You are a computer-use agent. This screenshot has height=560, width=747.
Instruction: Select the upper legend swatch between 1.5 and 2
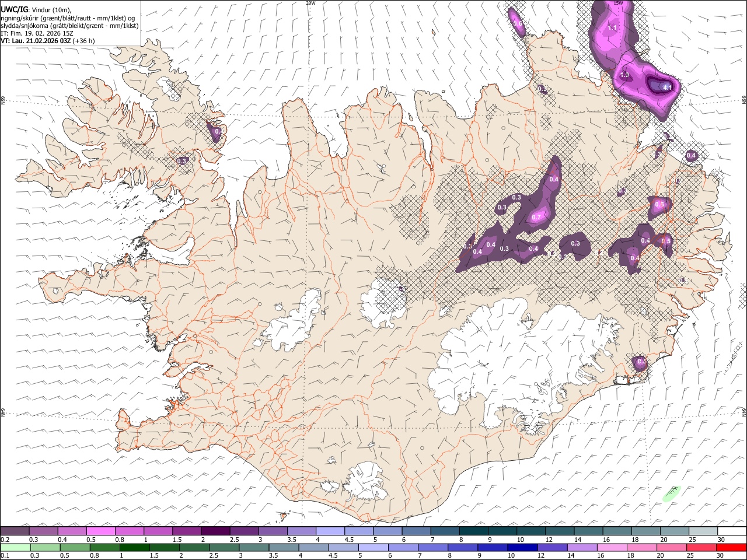(186, 531)
